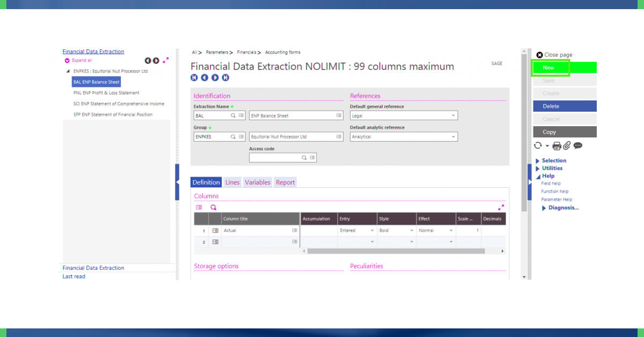The width and height of the screenshot is (644, 337).
Task: Open Effect dropdown showing Normal
Action: pyautogui.click(x=451, y=230)
